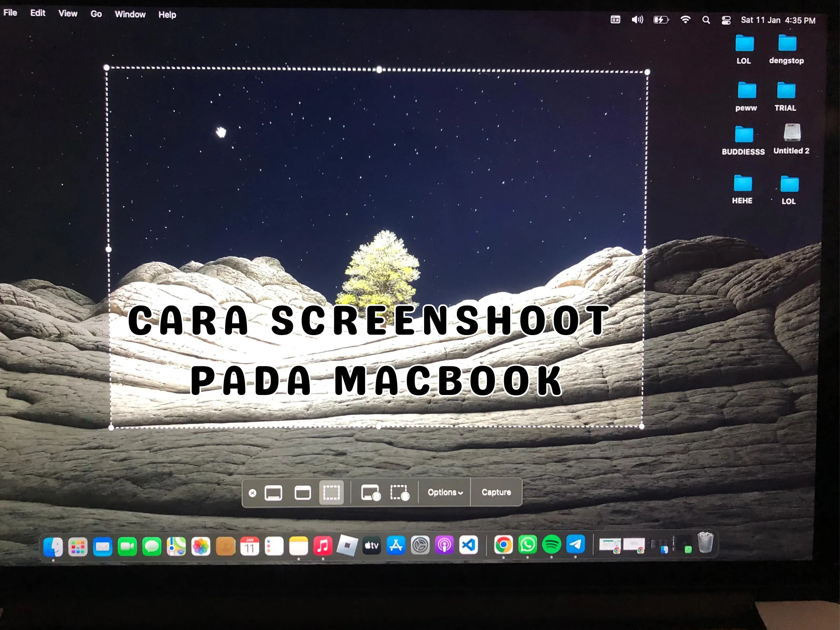Image resolution: width=840 pixels, height=630 pixels.
Task: Open Roblox from the Dock
Action: pos(347,546)
